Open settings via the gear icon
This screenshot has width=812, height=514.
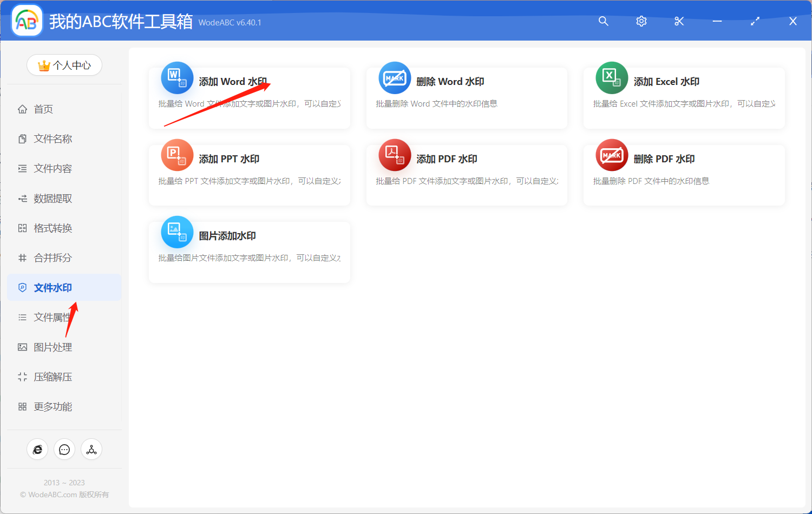[641, 21]
